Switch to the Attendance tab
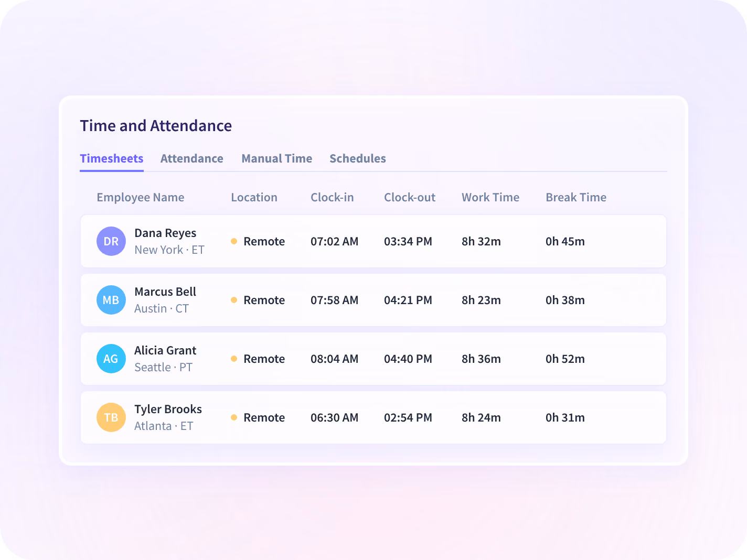747x560 pixels. pos(191,158)
